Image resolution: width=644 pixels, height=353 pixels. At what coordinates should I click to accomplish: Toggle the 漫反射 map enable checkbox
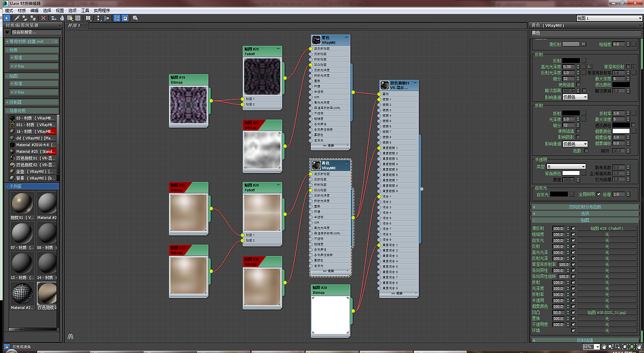click(x=574, y=228)
